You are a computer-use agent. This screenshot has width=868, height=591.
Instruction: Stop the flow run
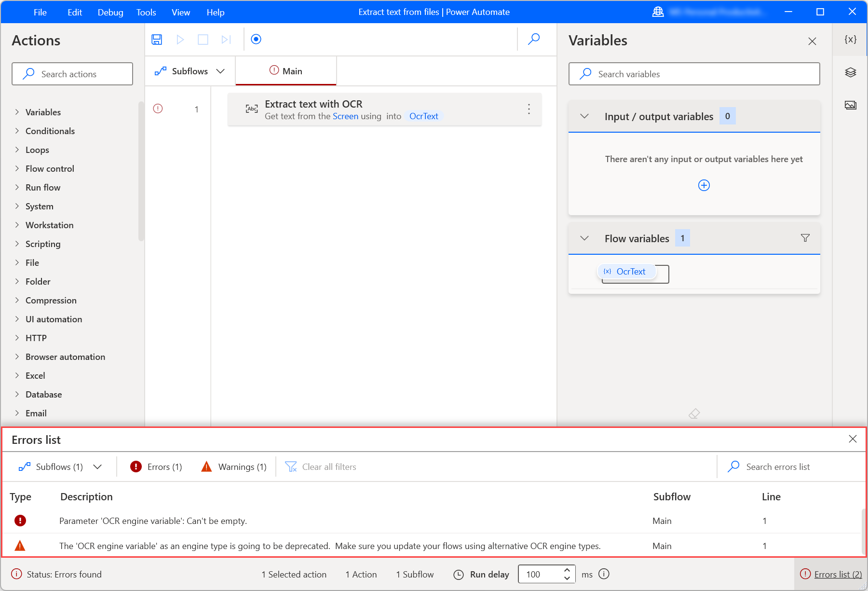click(203, 40)
